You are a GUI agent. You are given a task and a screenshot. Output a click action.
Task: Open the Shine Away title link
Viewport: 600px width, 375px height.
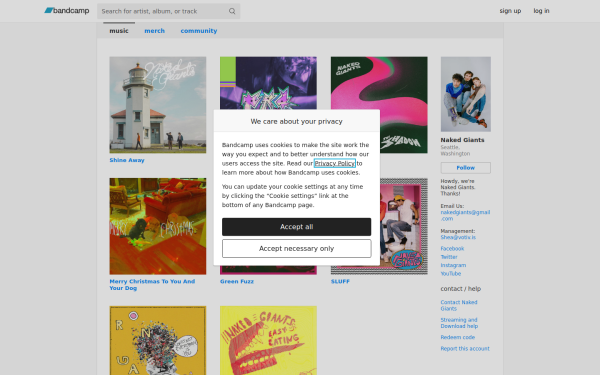click(x=127, y=160)
